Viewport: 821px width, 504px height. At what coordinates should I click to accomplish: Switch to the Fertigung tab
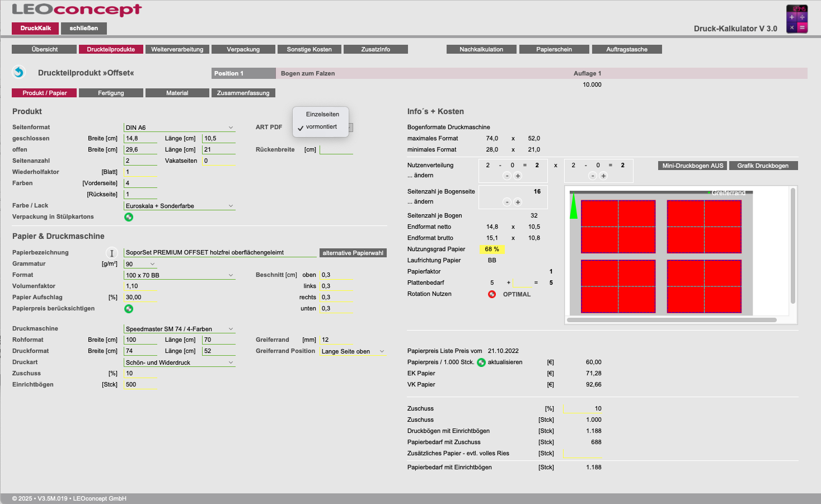pos(111,93)
